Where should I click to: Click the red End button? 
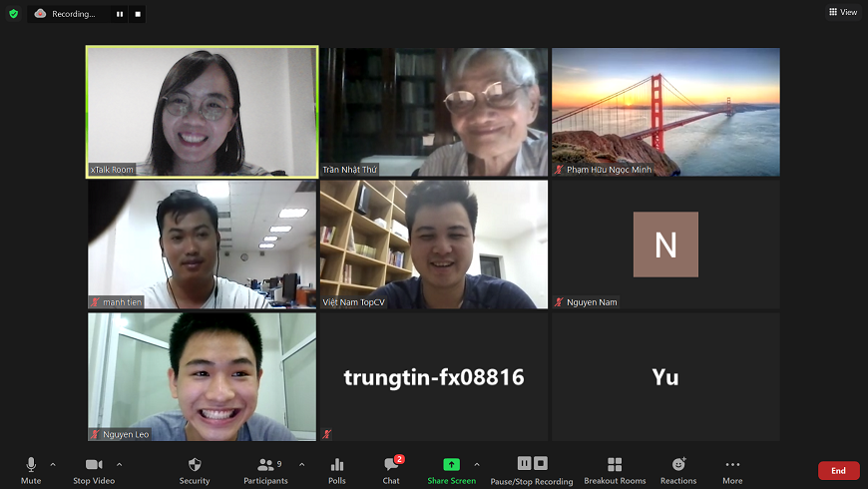pos(838,470)
